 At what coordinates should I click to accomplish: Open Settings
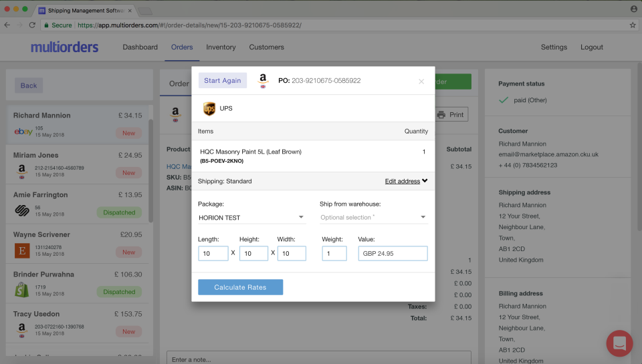(554, 47)
